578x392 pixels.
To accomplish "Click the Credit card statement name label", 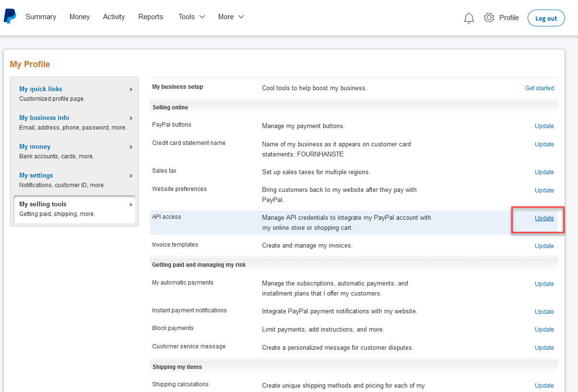I will (x=189, y=143).
